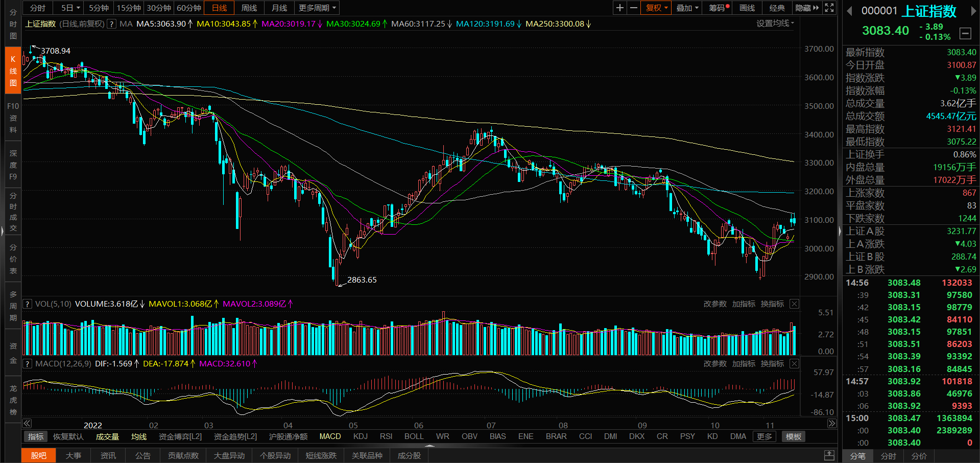Open the 设置均线 settings dropdown
This screenshot has height=463, width=980.
tap(775, 24)
